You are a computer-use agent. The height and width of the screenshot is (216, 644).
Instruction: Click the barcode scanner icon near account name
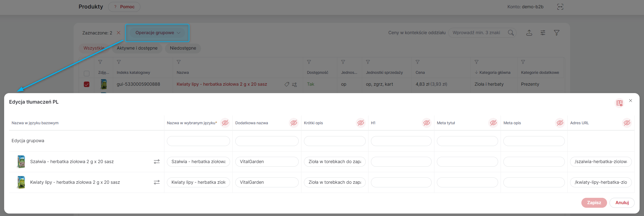click(x=560, y=7)
